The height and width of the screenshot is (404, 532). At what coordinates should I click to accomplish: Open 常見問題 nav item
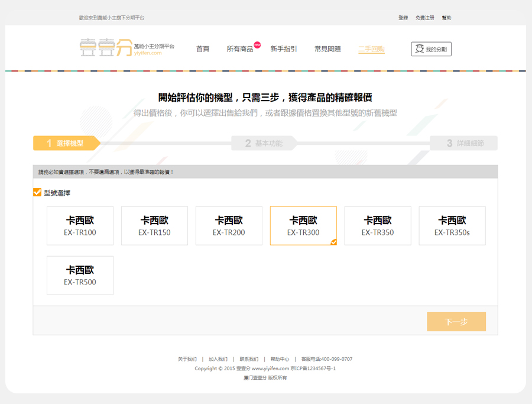coord(327,49)
